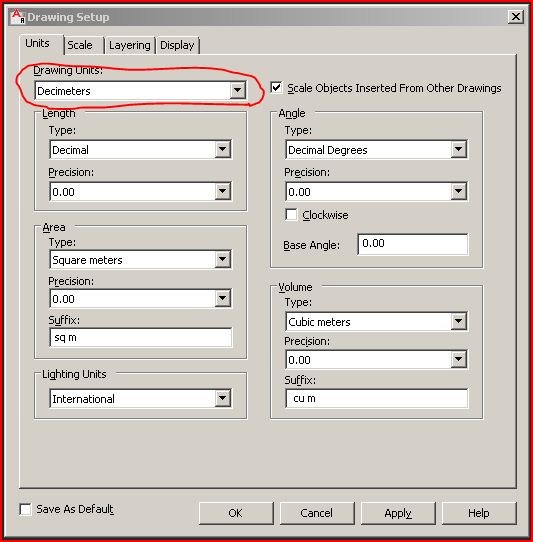
Task: Open the Display tab
Action: click(177, 45)
